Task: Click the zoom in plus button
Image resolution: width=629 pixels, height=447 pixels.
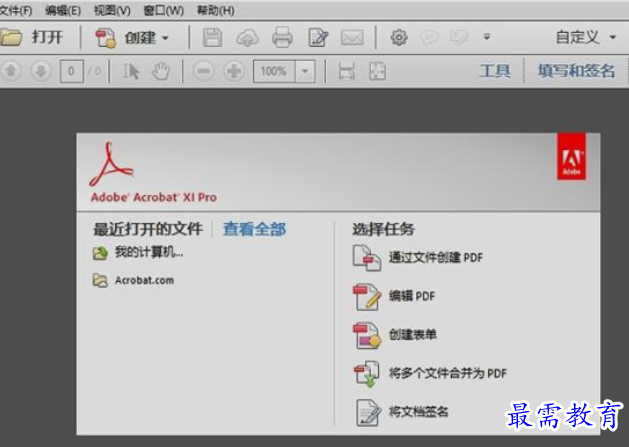Action: [x=234, y=71]
